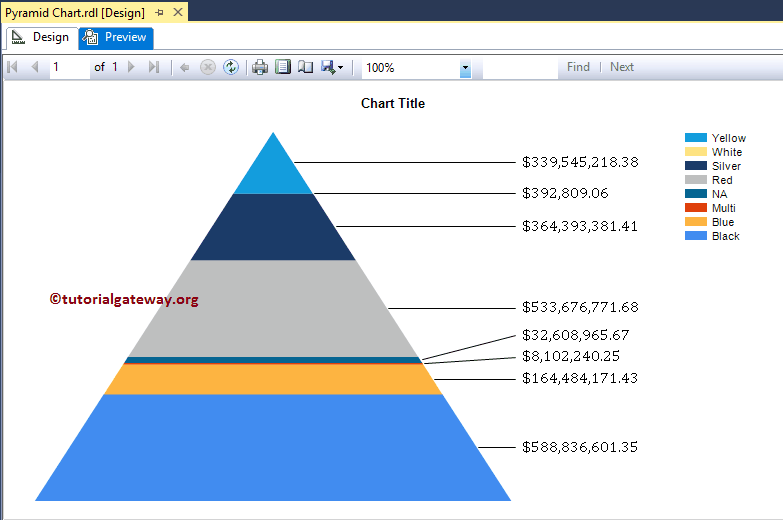Click Red legend color swatch
This screenshot has width=783, height=520.
coord(696,180)
